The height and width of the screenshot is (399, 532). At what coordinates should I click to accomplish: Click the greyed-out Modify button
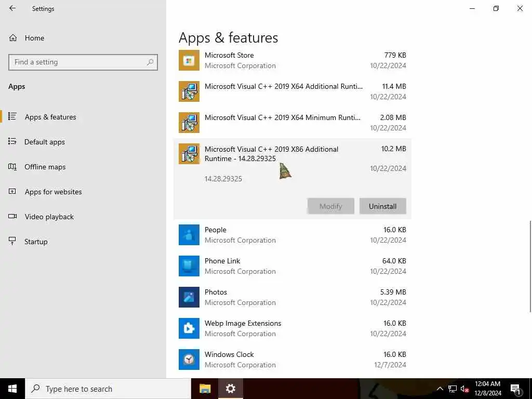[331, 206]
